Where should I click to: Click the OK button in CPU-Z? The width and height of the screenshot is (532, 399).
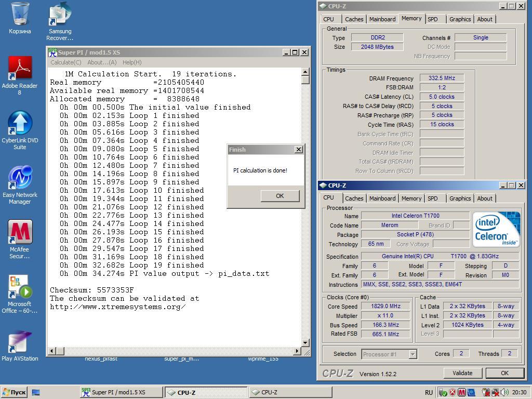[x=504, y=373]
